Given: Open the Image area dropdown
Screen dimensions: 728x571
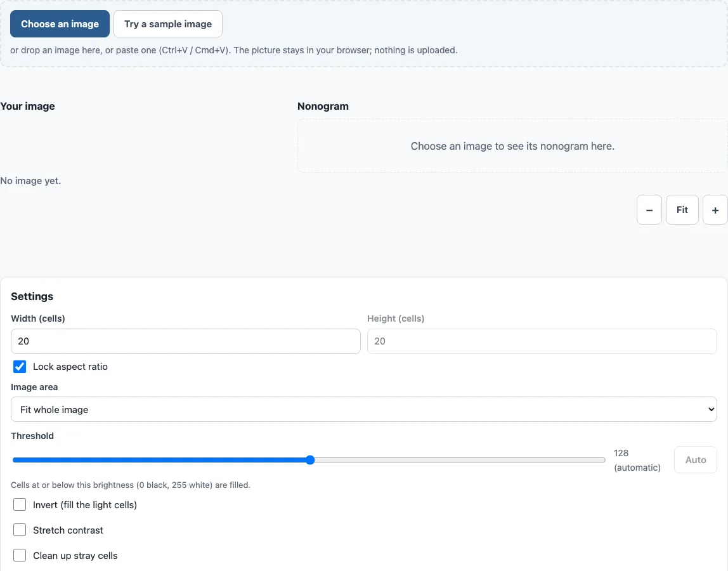Looking at the screenshot, I should 364,409.
